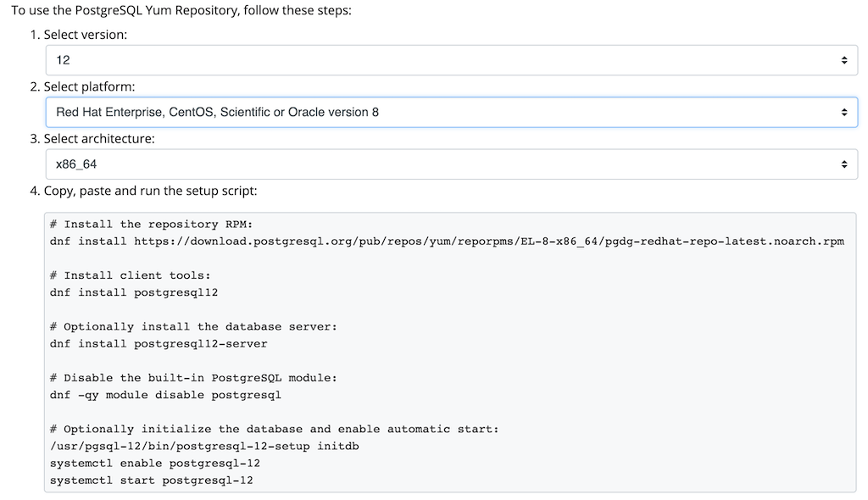868x500 pixels.
Task: Click the '# Install the repository RPM:' comment
Action: pyautogui.click(x=151, y=225)
